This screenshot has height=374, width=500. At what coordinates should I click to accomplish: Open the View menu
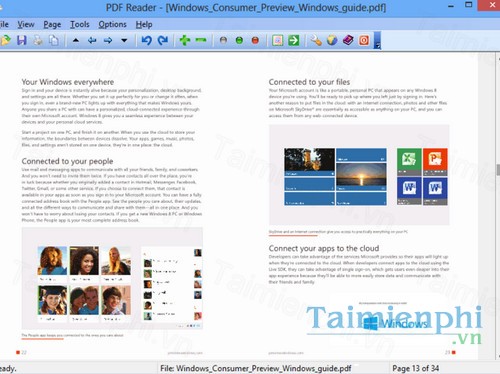point(26,24)
